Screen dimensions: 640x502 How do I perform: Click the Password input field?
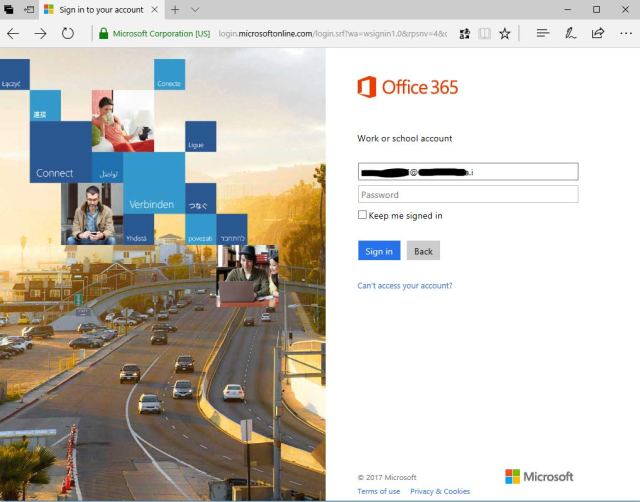468,194
